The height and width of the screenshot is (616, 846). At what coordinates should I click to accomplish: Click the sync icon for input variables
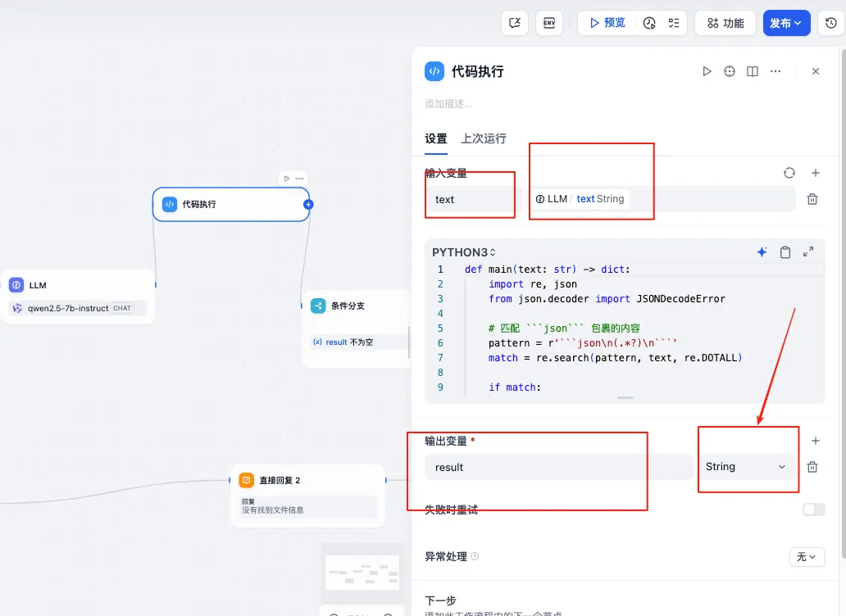point(789,173)
